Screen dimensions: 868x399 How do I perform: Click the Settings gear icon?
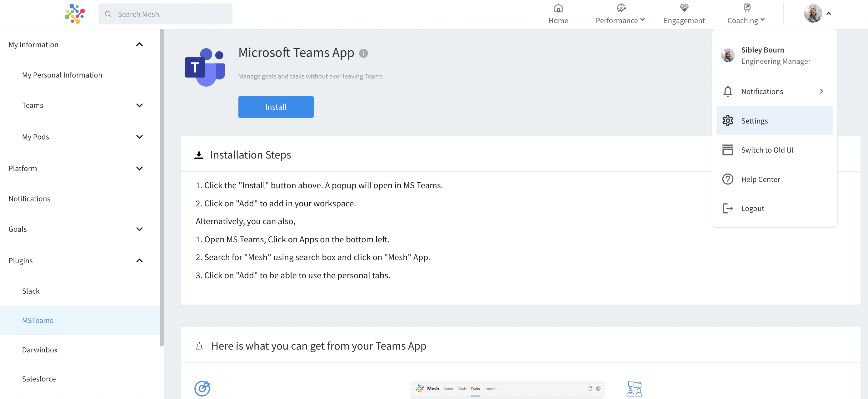tap(727, 121)
